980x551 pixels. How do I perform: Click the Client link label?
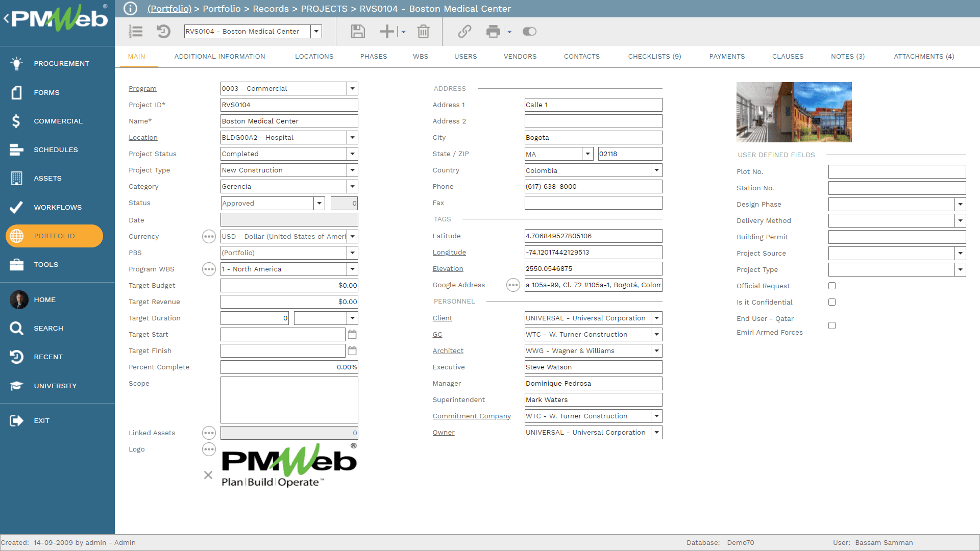click(x=443, y=318)
